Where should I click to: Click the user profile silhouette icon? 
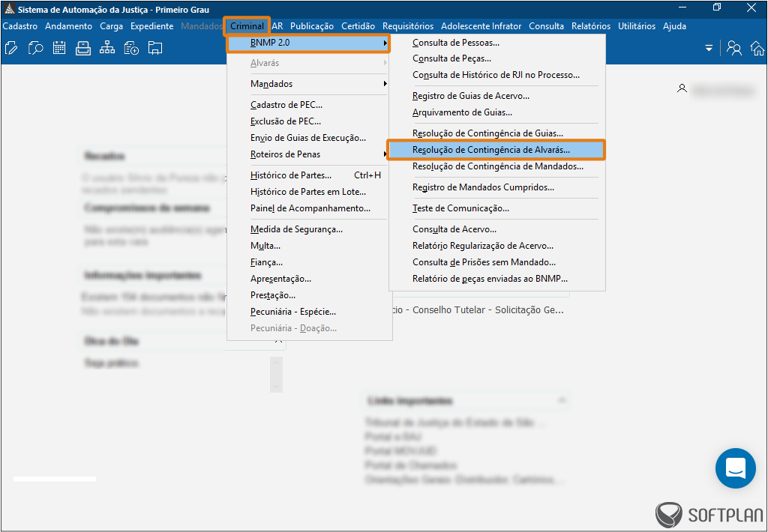point(682,88)
